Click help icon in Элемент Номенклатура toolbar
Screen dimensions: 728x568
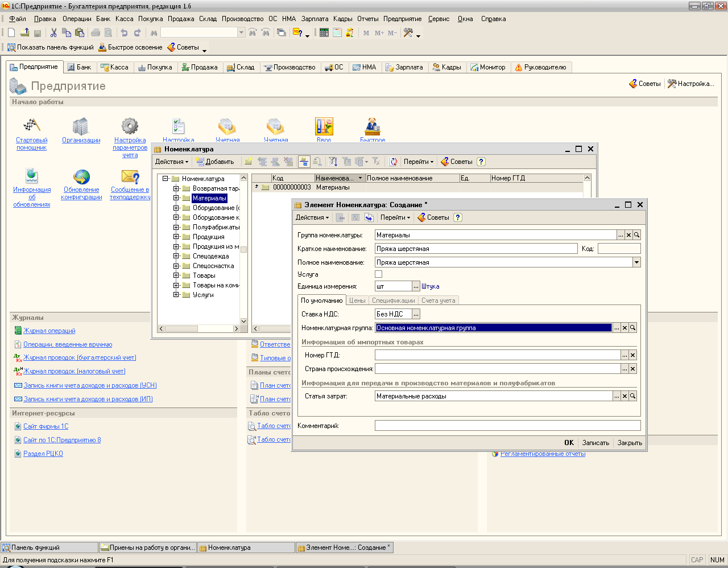pyautogui.click(x=458, y=217)
